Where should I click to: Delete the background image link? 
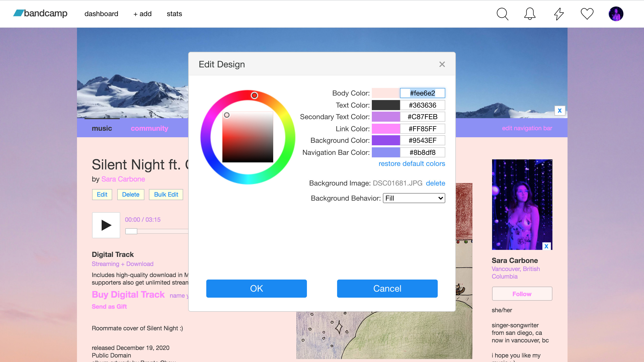[435, 183]
